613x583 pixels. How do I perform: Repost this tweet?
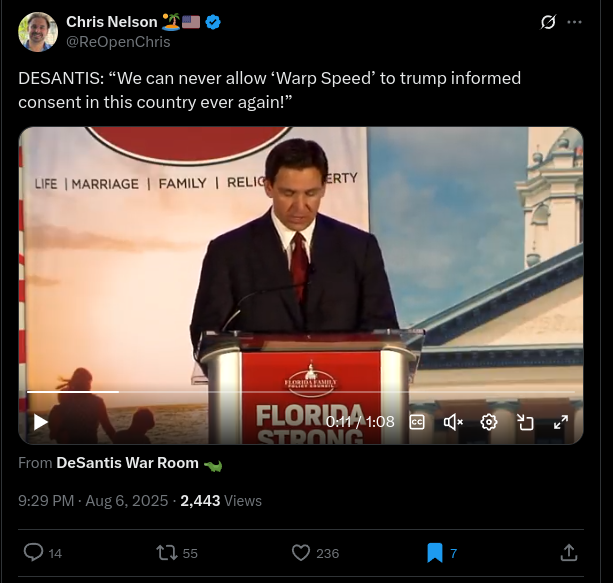(x=166, y=552)
